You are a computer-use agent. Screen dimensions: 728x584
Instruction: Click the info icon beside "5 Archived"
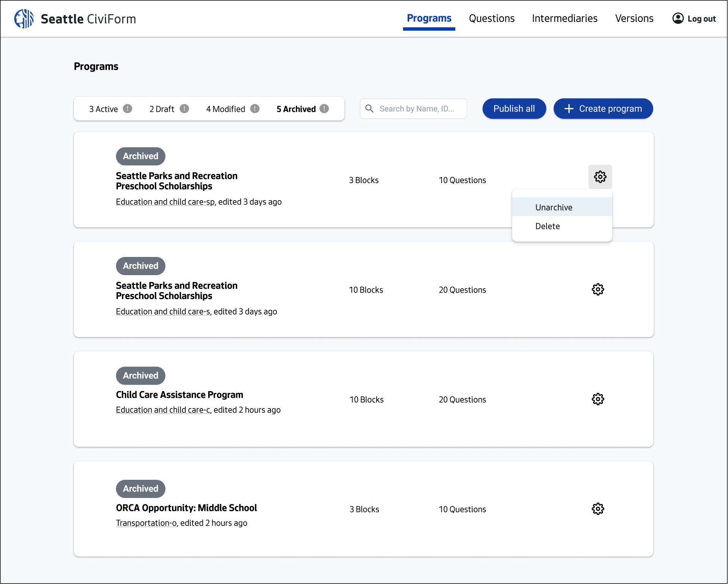(x=325, y=109)
